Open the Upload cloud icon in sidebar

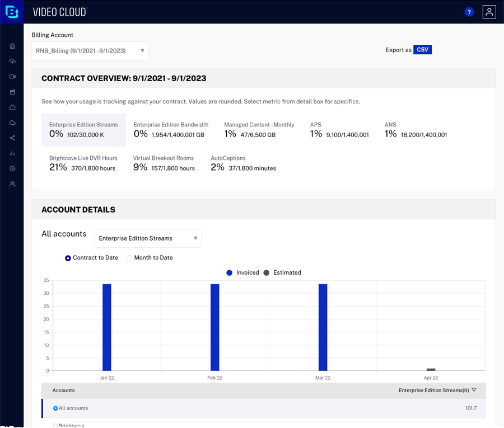tap(12, 61)
